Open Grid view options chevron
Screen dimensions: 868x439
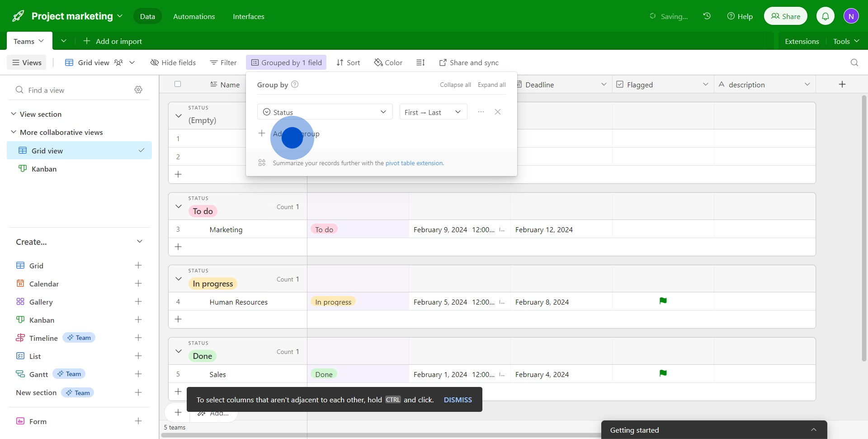click(x=132, y=62)
